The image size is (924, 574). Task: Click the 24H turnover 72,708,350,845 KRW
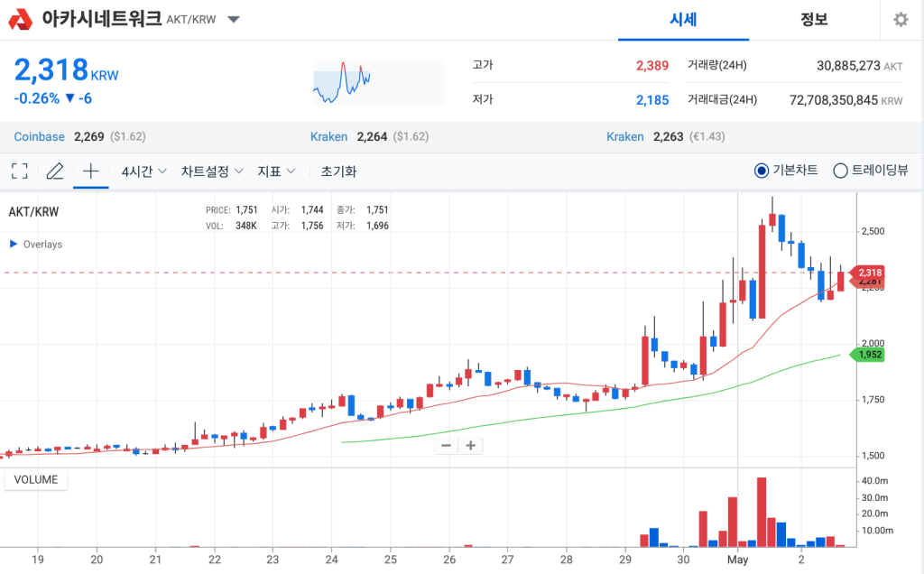(845, 100)
